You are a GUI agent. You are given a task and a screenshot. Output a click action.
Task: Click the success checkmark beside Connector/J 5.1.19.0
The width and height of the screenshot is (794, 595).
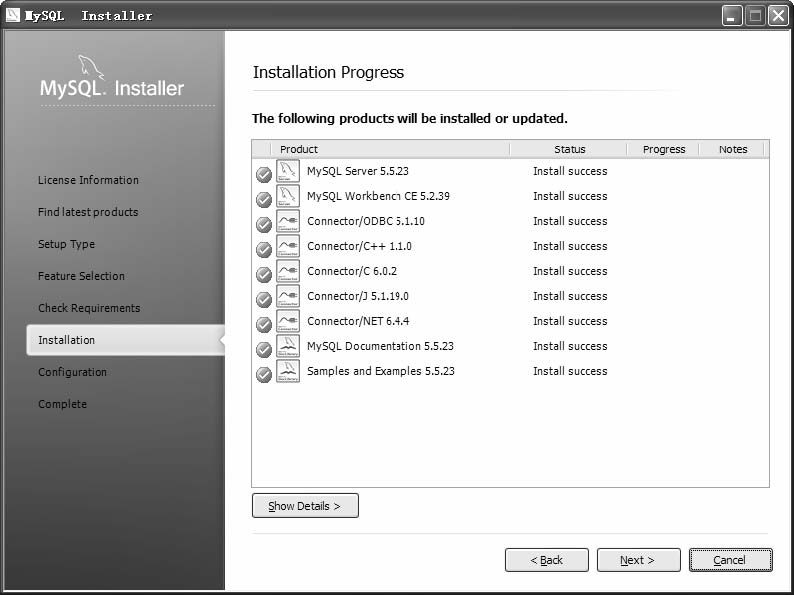click(x=264, y=300)
